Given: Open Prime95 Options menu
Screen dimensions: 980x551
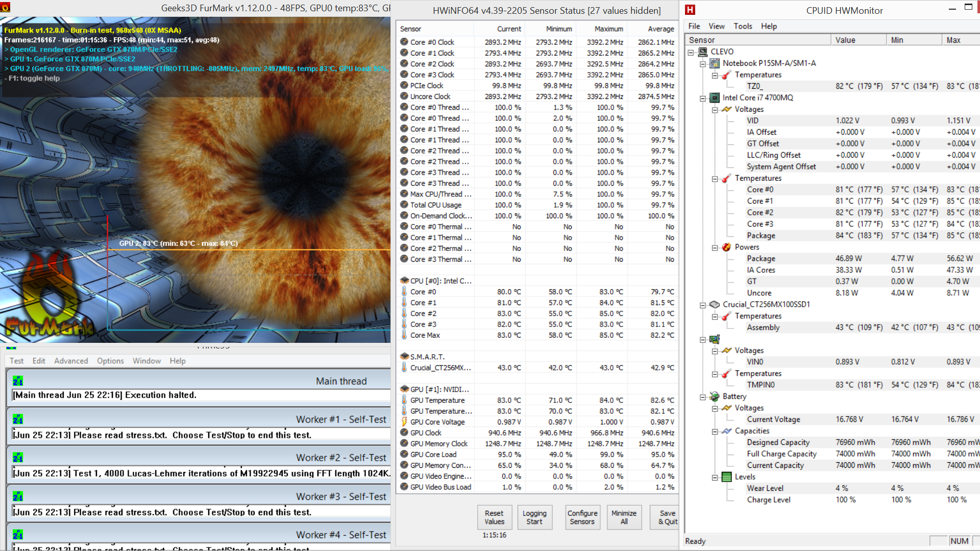Looking at the screenshot, I should coord(110,361).
